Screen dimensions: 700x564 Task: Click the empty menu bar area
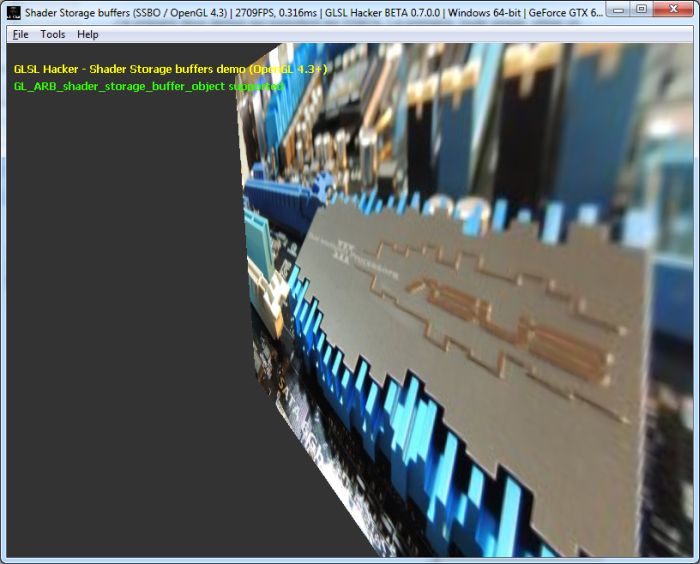400,34
